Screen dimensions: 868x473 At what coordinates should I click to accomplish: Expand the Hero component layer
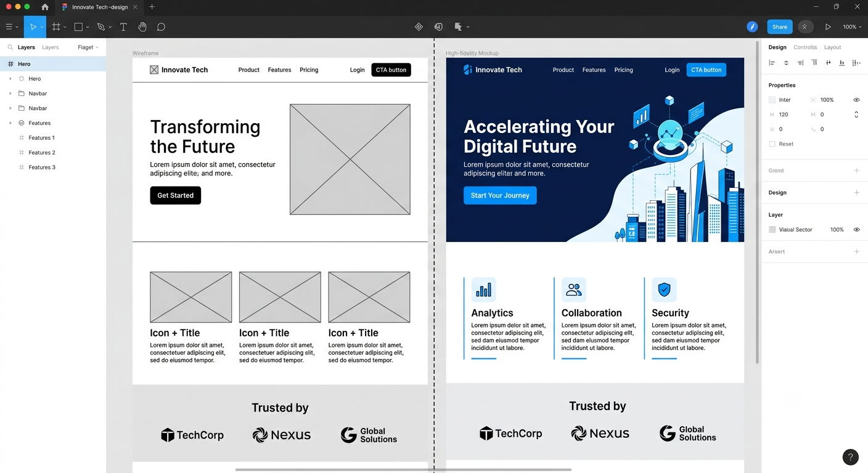10,79
